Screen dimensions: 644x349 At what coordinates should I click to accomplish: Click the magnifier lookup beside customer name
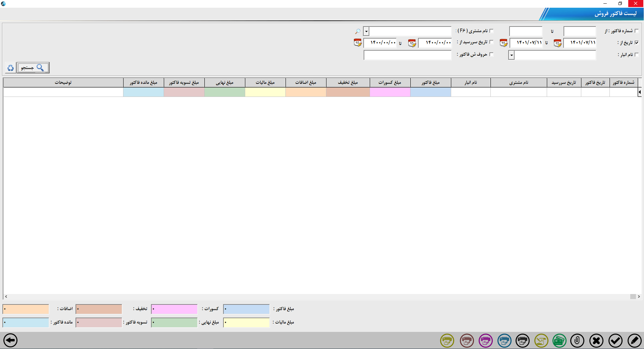point(357,31)
